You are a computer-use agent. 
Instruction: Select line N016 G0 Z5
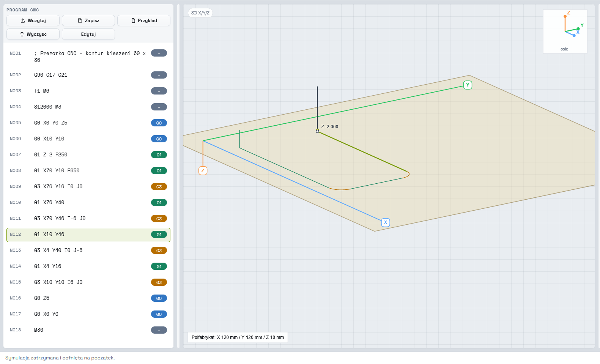pyautogui.click(x=88, y=298)
